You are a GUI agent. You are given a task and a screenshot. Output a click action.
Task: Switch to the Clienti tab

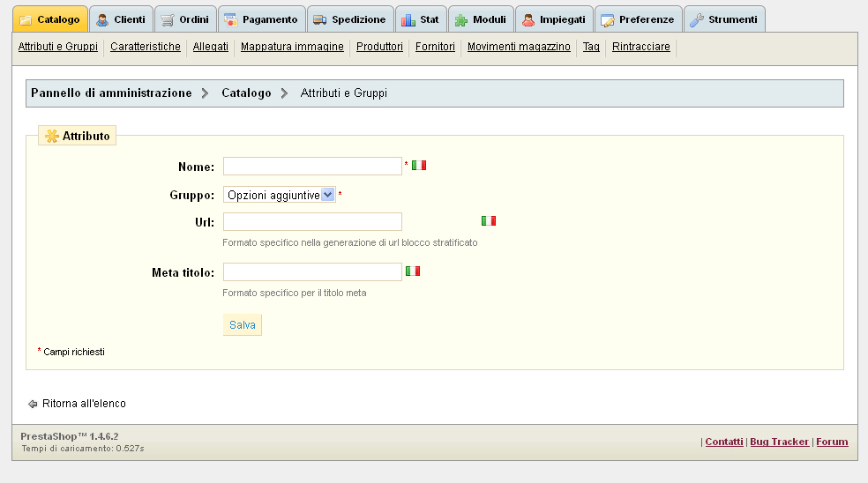[121, 19]
